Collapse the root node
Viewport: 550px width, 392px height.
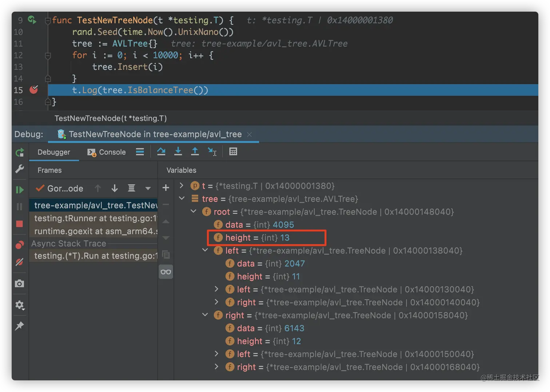[194, 211]
